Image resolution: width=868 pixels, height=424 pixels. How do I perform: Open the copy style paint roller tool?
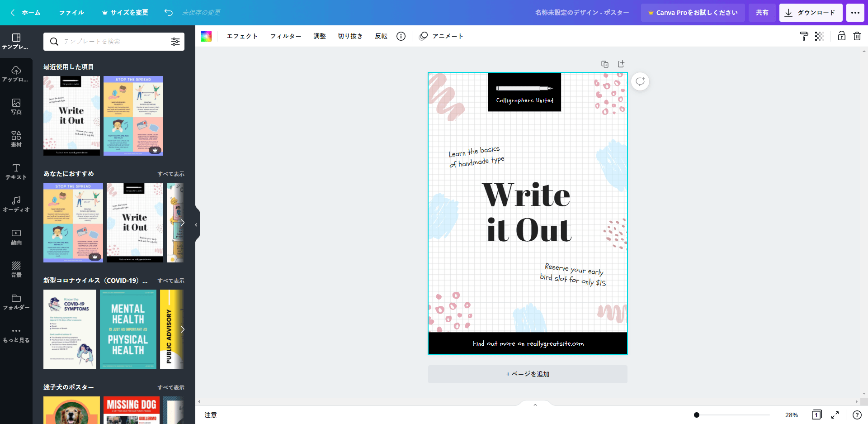click(804, 36)
